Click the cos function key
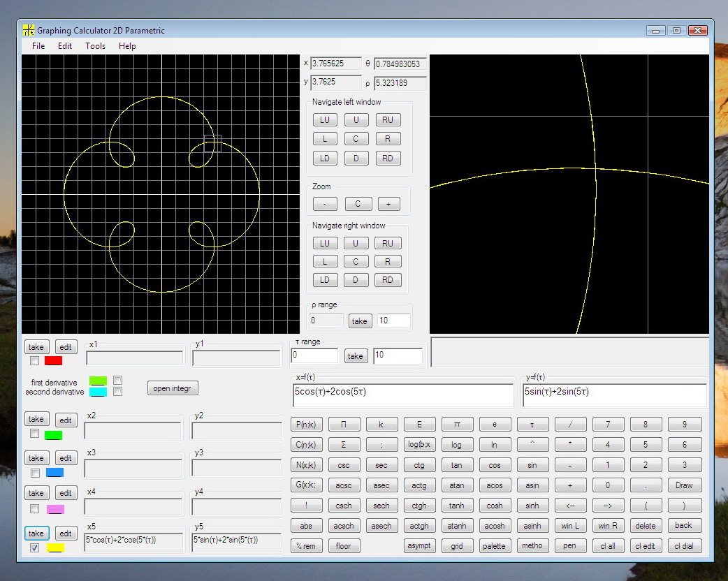The width and height of the screenshot is (728, 581). tap(495, 465)
